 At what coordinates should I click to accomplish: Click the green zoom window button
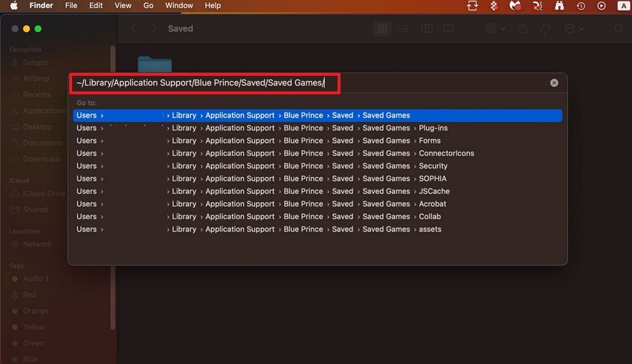(x=38, y=28)
